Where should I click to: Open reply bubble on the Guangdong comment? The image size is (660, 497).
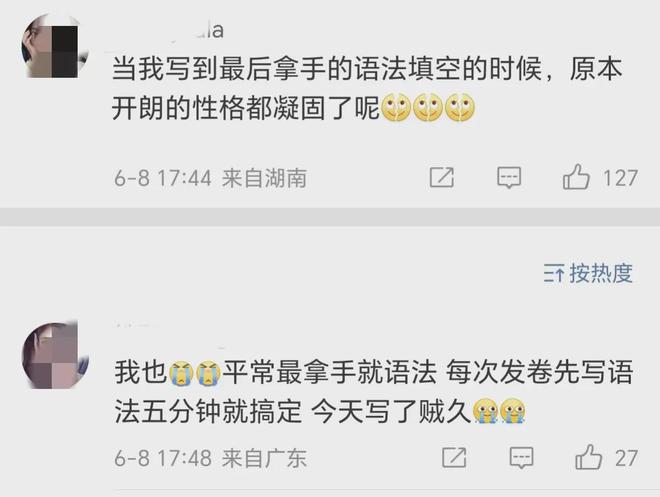click(522, 458)
